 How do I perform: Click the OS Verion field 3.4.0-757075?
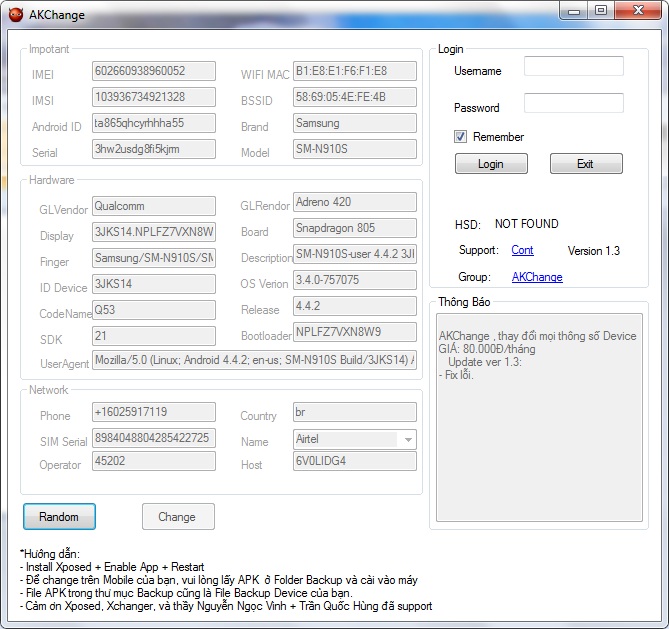[355, 280]
